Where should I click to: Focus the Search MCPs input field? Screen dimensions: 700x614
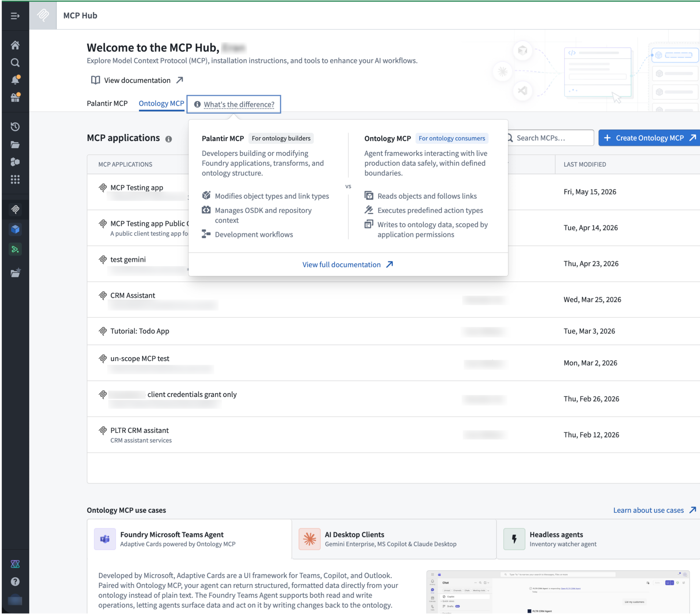pos(551,138)
